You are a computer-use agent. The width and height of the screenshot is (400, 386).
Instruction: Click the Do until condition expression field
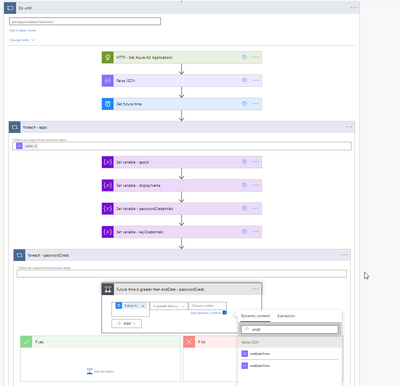point(85,21)
